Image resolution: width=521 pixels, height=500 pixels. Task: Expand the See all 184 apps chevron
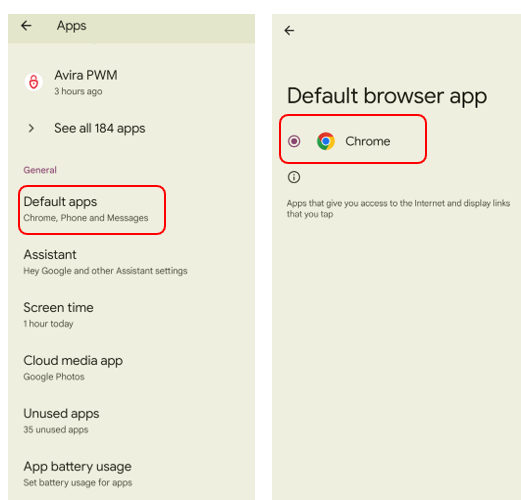click(x=31, y=128)
